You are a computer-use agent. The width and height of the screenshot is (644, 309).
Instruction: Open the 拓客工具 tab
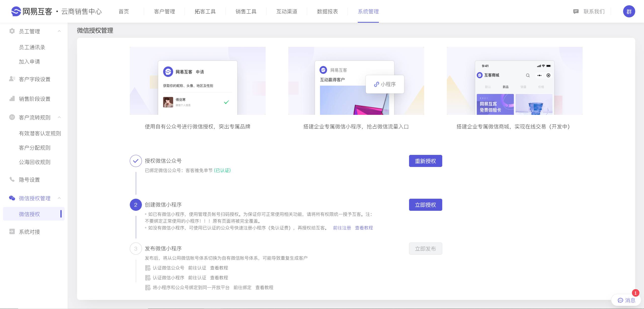coord(205,12)
